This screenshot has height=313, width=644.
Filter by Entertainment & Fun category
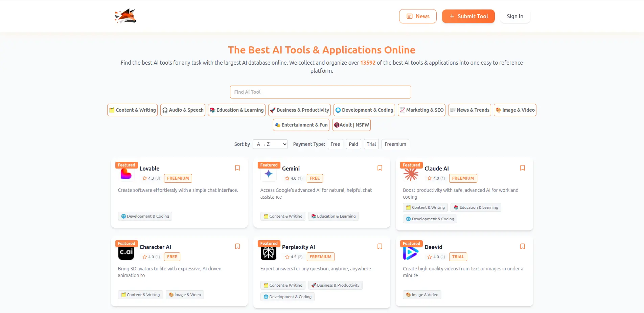click(301, 125)
